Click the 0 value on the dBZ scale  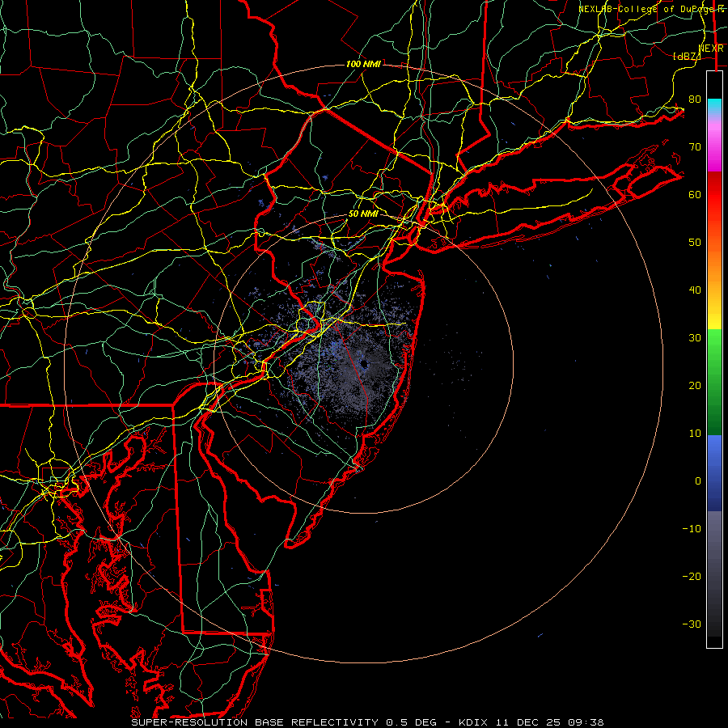point(698,481)
